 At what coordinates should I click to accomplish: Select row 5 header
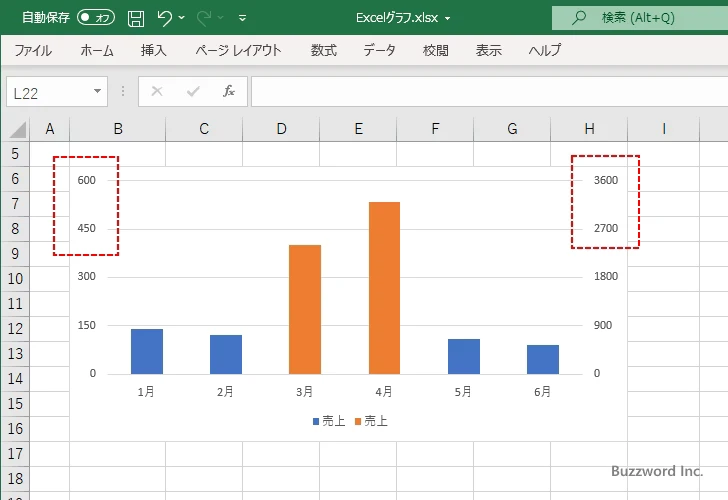[15, 154]
